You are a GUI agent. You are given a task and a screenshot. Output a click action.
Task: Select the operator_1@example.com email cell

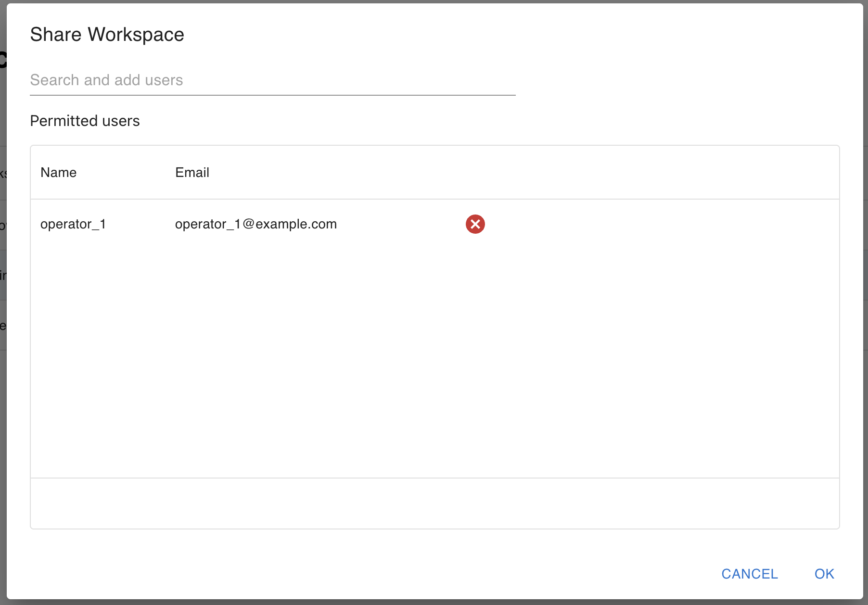coord(256,224)
